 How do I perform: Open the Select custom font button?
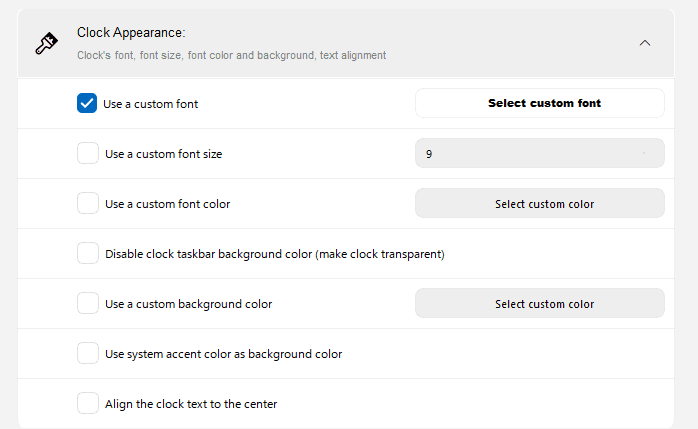pos(540,103)
